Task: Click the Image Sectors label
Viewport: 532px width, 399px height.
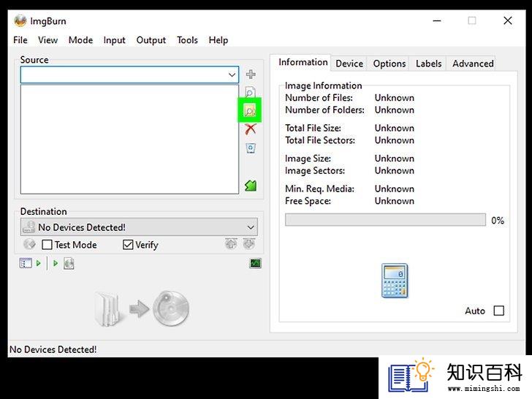Action: click(315, 170)
